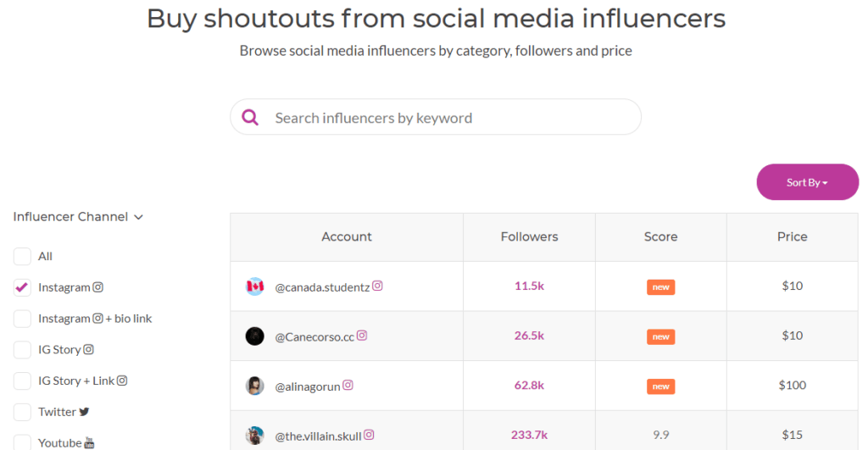
Task: Open the @the.villain.skull account link
Action: coord(318,436)
